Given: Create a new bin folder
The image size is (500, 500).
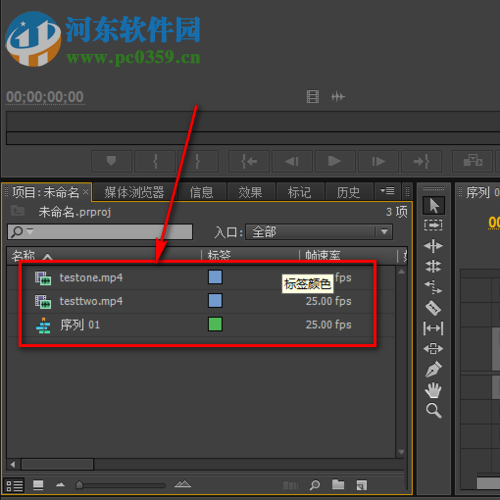Looking at the screenshot, I should tap(338, 485).
